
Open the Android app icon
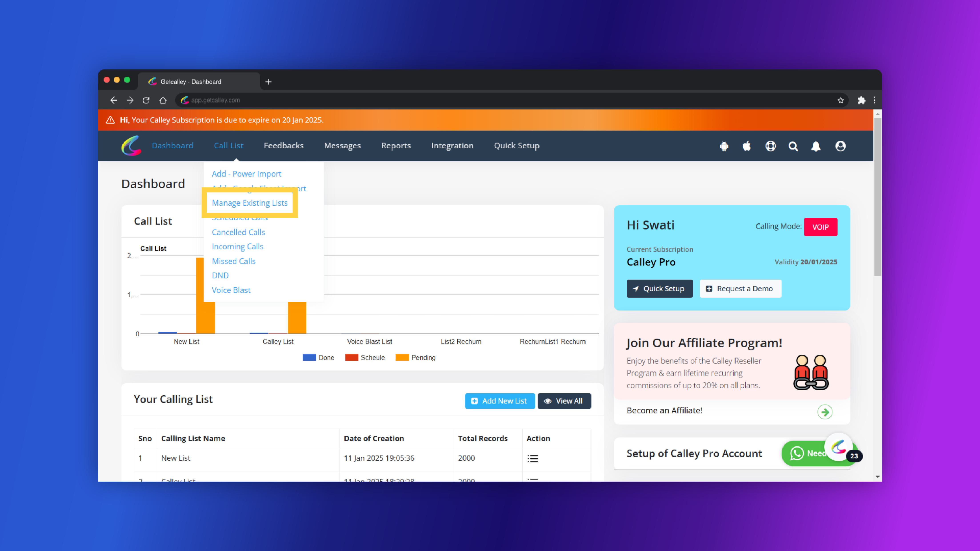pos(724,146)
